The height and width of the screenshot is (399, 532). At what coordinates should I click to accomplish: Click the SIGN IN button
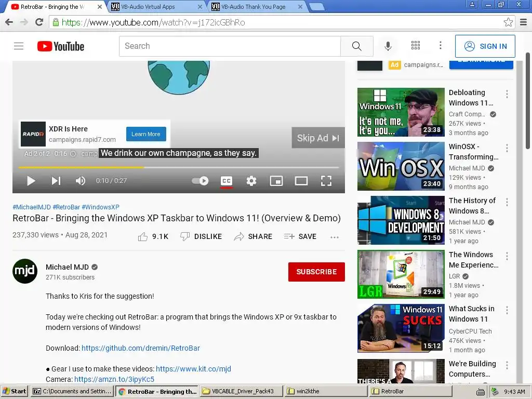(x=485, y=46)
